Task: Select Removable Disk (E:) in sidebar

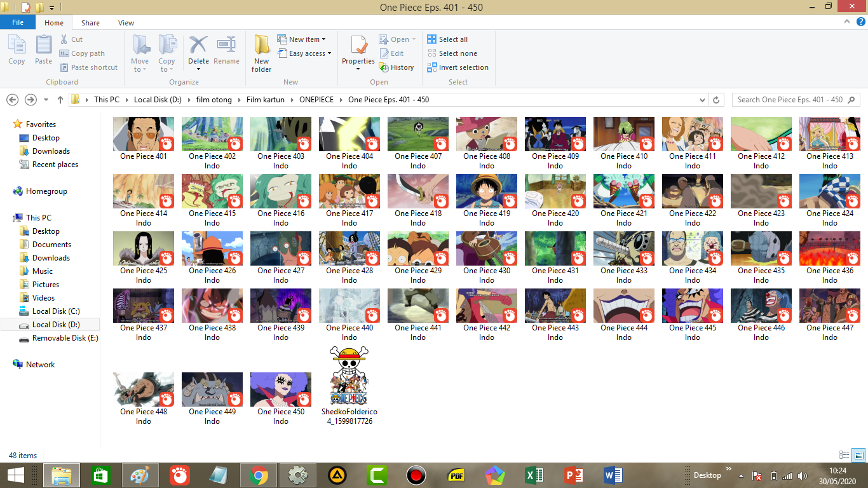Action: click(65, 338)
